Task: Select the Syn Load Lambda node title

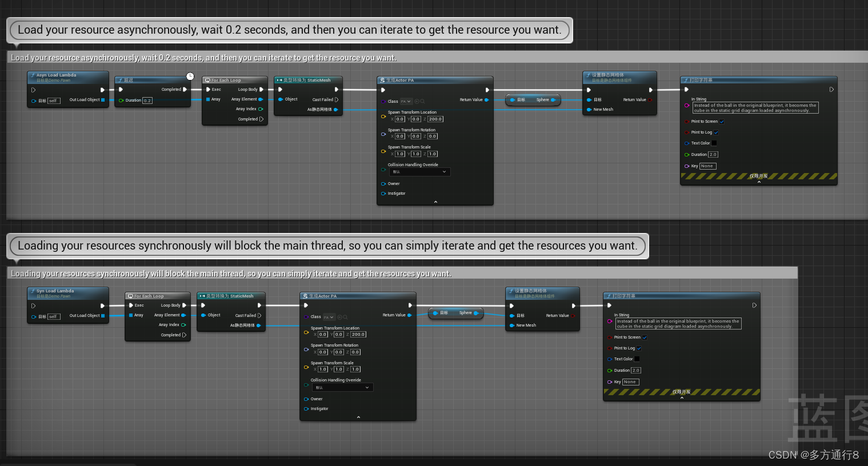Action: 55,291
